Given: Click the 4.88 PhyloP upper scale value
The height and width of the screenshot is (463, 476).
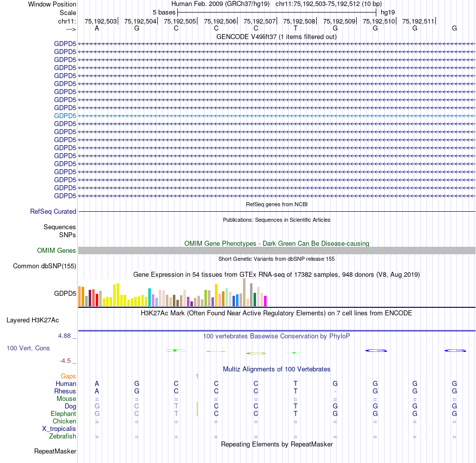Looking at the screenshot, I should (x=64, y=336).
